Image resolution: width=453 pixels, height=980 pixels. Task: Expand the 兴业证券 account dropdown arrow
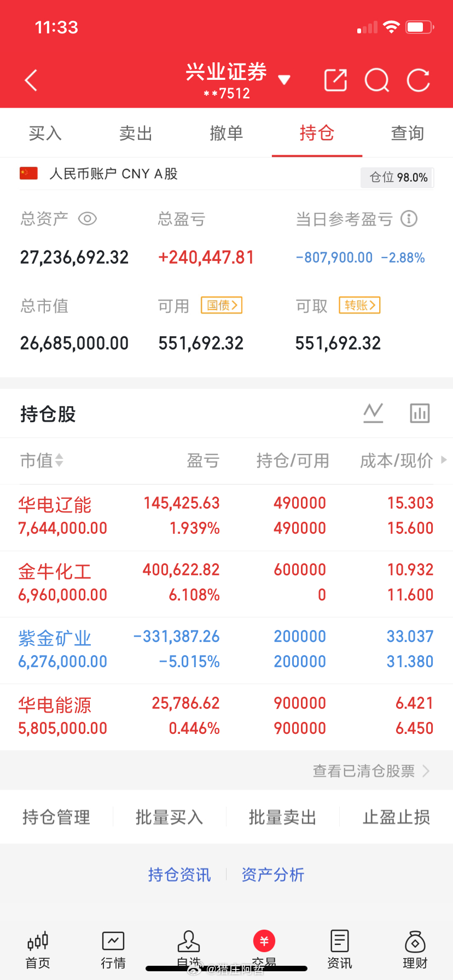tap(284, 80)
